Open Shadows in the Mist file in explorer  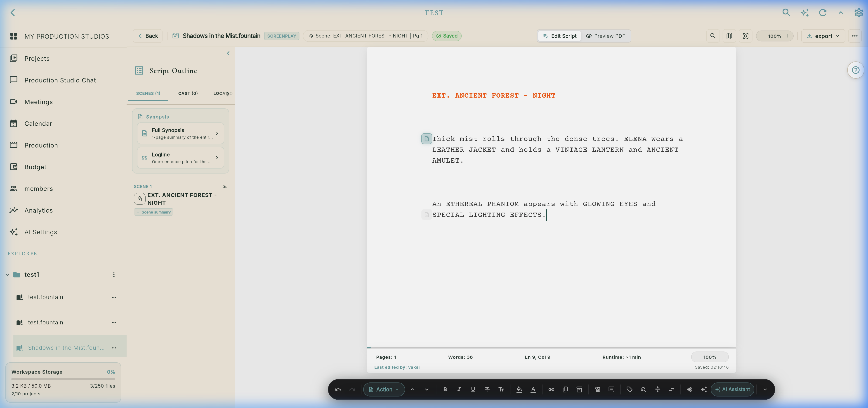pyautogui.click(x=70, y=346)
